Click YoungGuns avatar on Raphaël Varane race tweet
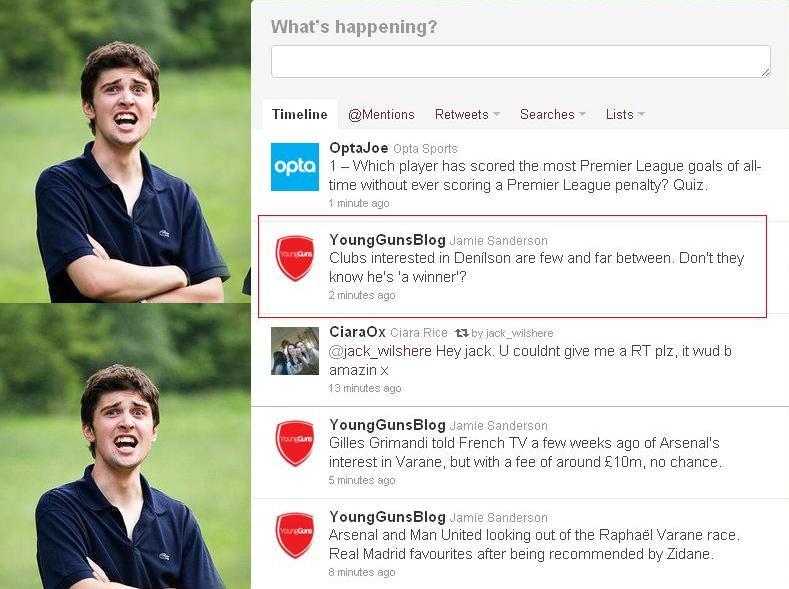 point(295,535)
